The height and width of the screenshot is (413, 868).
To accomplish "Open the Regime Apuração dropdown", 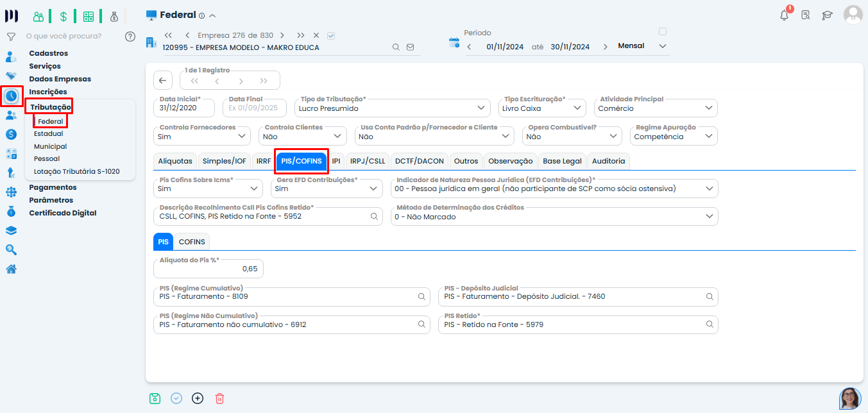I will point(708,137).
